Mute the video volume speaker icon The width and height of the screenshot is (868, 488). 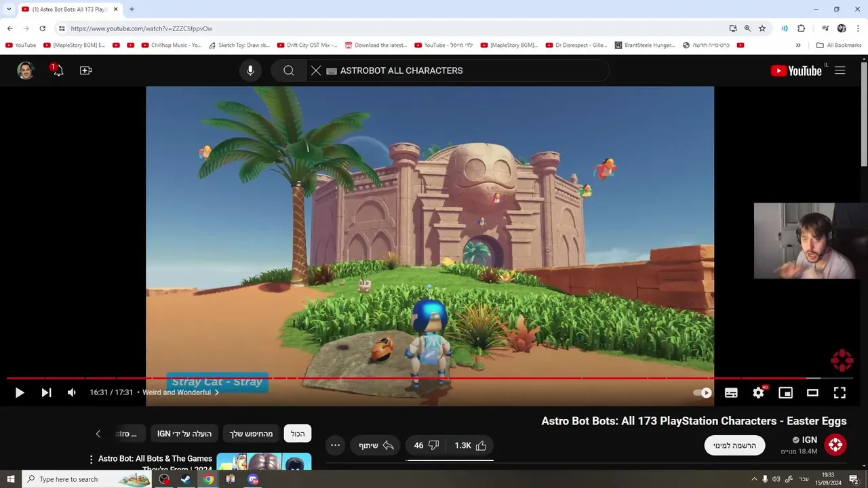(x=72, y=392)
